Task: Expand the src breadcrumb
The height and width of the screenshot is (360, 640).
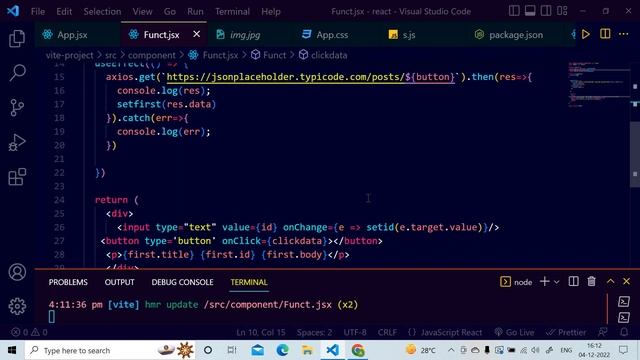Action: [x=111, y=55]
